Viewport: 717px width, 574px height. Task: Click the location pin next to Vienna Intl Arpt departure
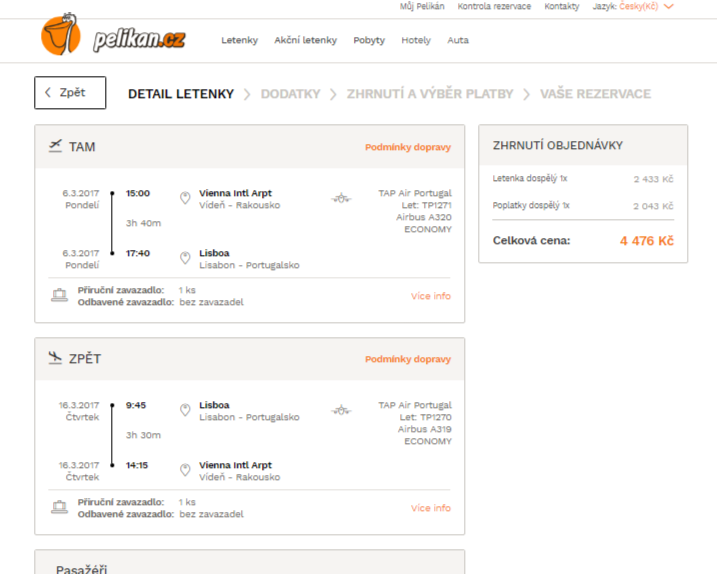click(185, 198)
